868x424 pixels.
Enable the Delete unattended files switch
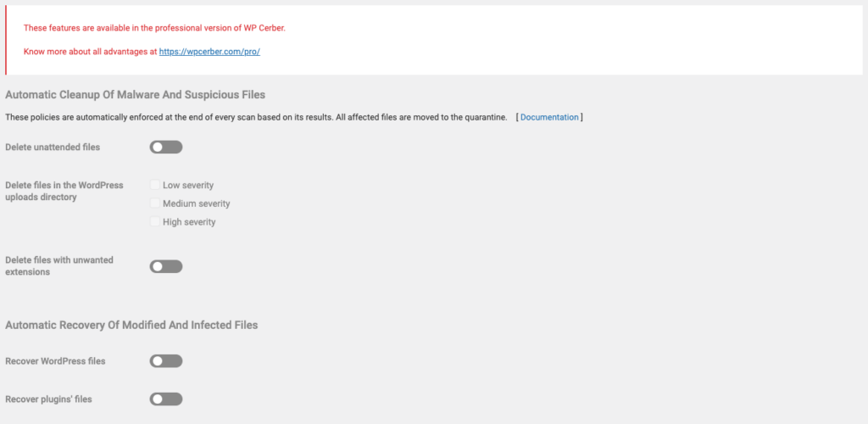tap(165, 147)
